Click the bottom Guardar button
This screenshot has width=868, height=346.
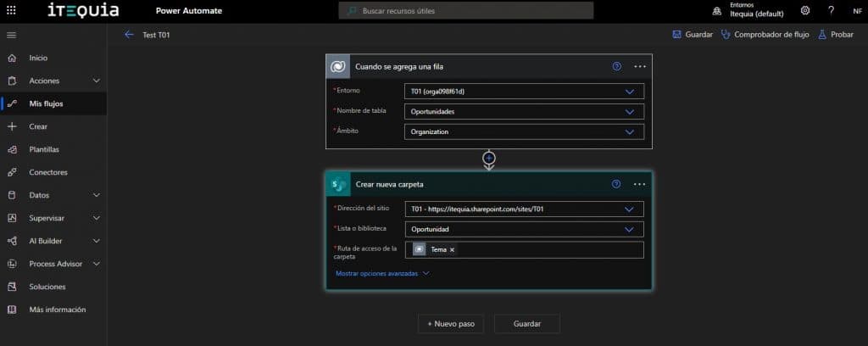pos(527,324)
